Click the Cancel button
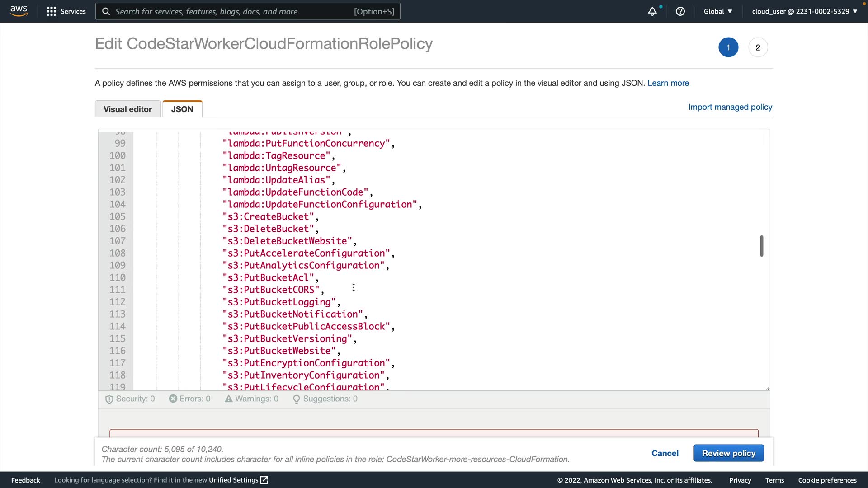 [x=665, y=453]
